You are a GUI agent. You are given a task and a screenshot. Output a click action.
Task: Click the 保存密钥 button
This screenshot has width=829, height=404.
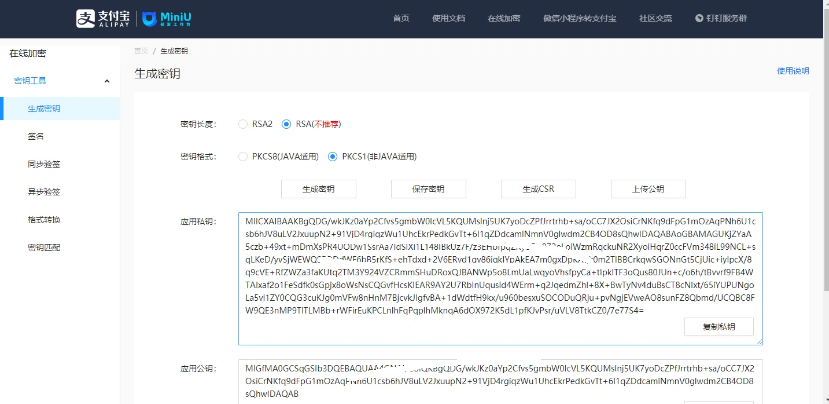pyautogui.click(x=428, y=189)
